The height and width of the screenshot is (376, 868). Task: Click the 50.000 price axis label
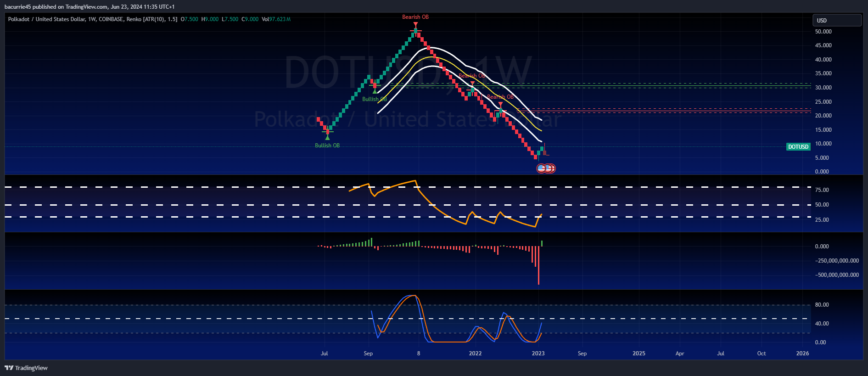[x=823, y=32]
